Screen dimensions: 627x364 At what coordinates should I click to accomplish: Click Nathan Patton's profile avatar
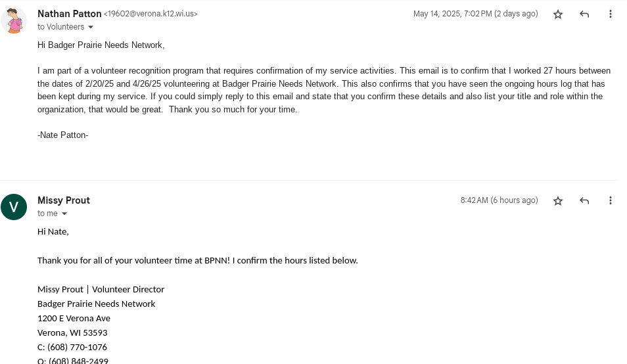14,21
